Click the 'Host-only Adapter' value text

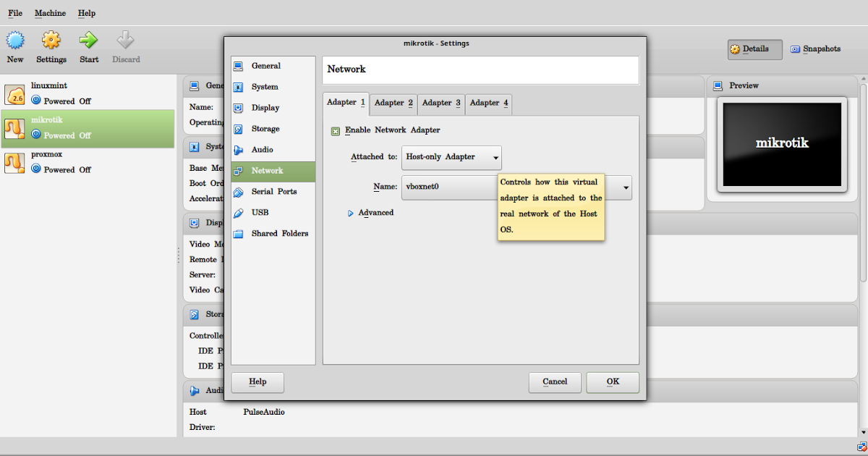pos(441,157)
